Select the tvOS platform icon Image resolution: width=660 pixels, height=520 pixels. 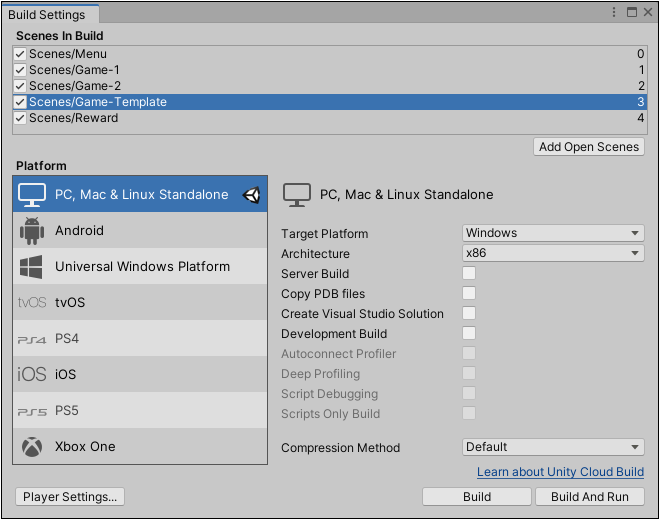32,303
